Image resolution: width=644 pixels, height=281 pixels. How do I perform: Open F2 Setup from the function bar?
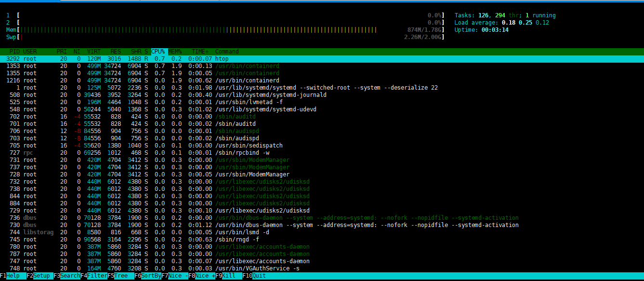pos(40,276)
